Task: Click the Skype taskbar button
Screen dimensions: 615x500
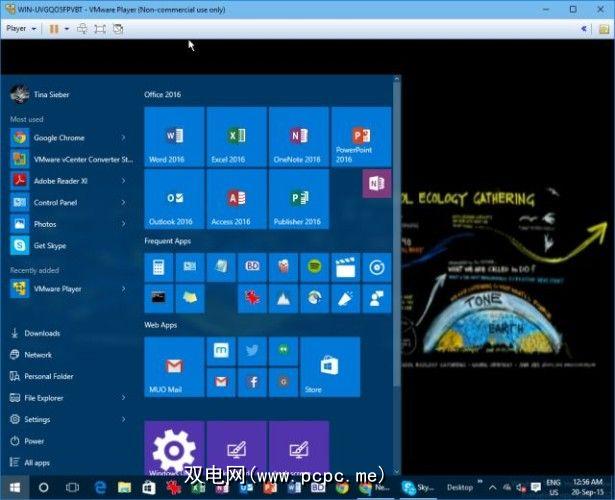Action: coord(418,487)
